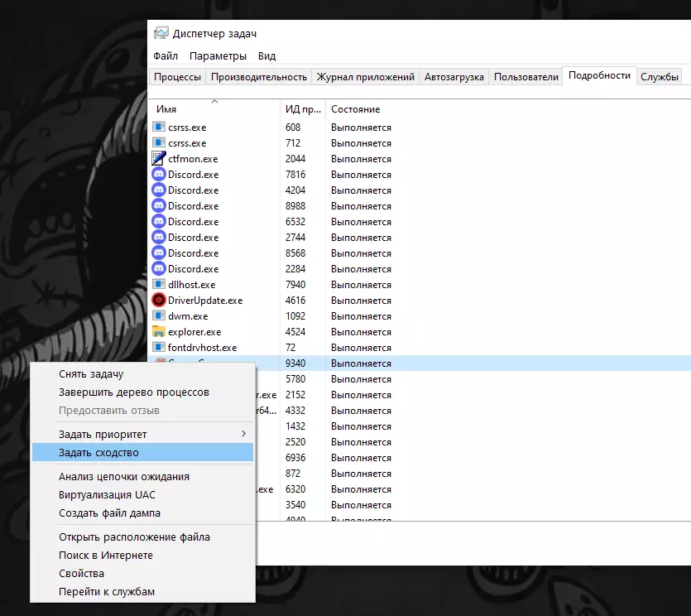The height and width of the screenshot is (616, 691).
Task: Click PID value 7940
Action: point(295,285)
